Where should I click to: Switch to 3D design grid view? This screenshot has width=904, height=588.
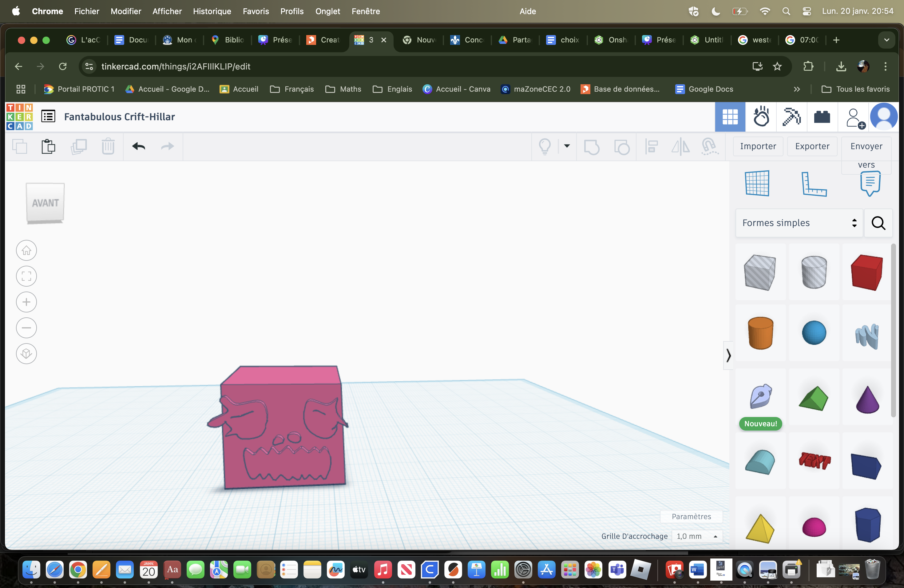pos(730,117)
